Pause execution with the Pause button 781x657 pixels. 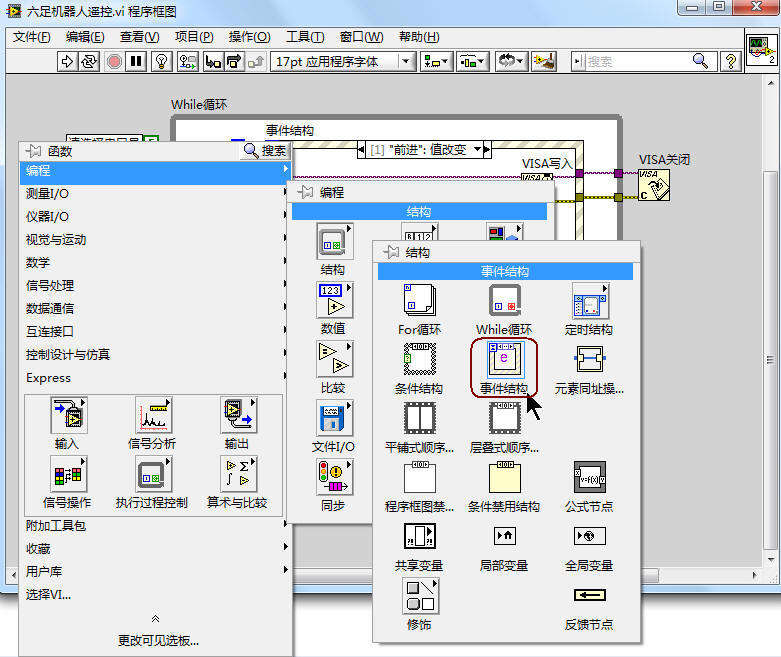click(x=136, y=61)
